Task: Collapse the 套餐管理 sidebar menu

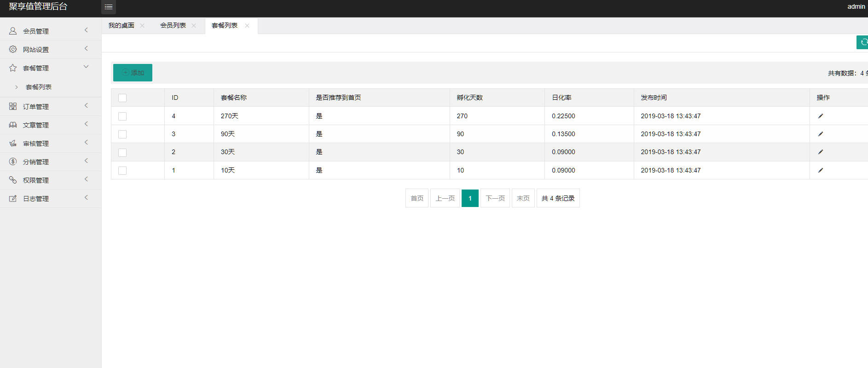Action: point(50,68)
